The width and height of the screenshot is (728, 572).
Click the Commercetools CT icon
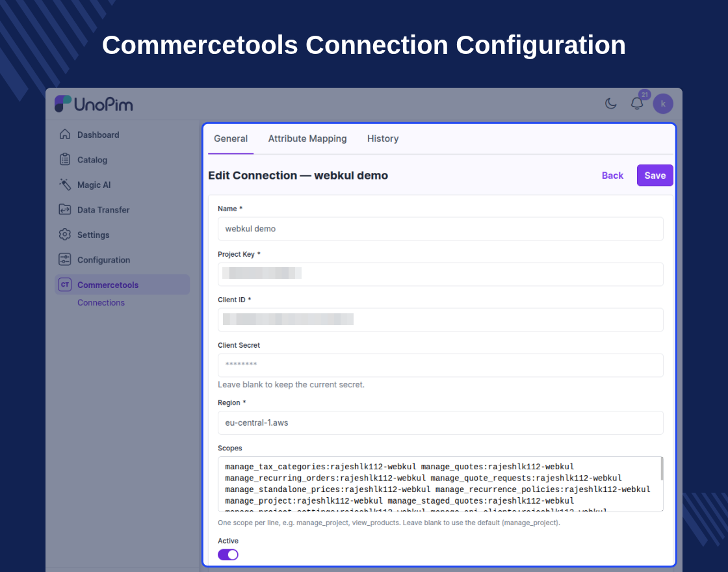tap(65, 285)
